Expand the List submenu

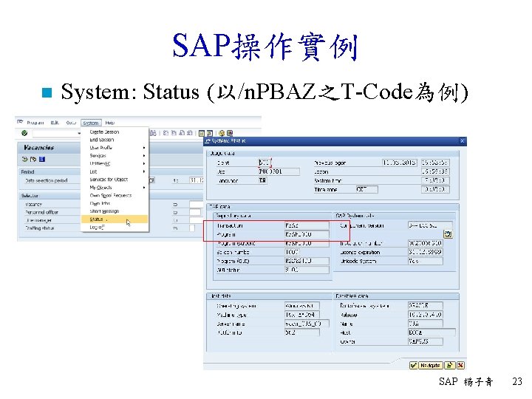pos(115,171)
